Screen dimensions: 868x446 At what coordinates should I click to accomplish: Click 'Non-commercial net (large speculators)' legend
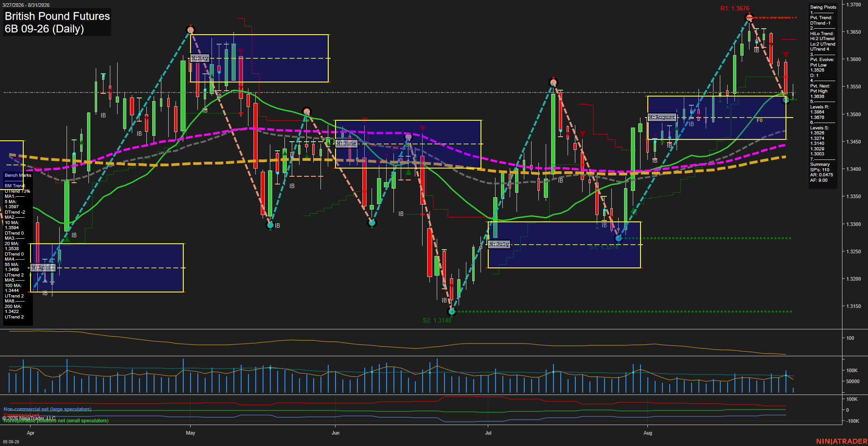[47, 409]
